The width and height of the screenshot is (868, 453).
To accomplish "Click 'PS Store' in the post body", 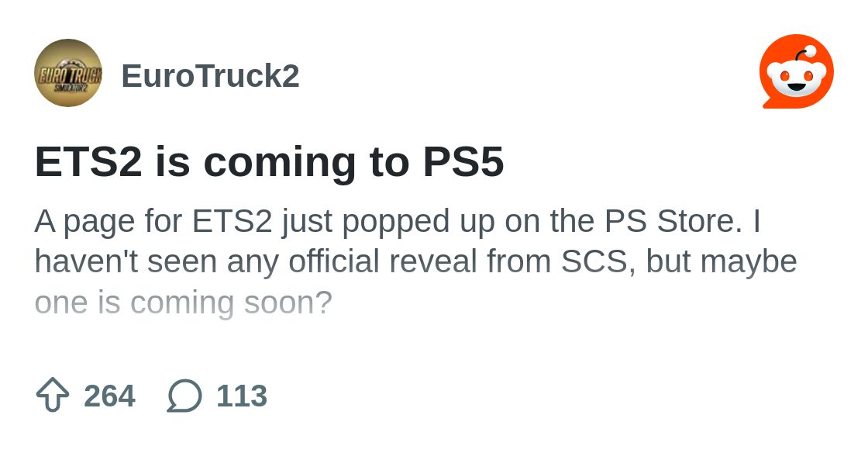I will (673, 221).
